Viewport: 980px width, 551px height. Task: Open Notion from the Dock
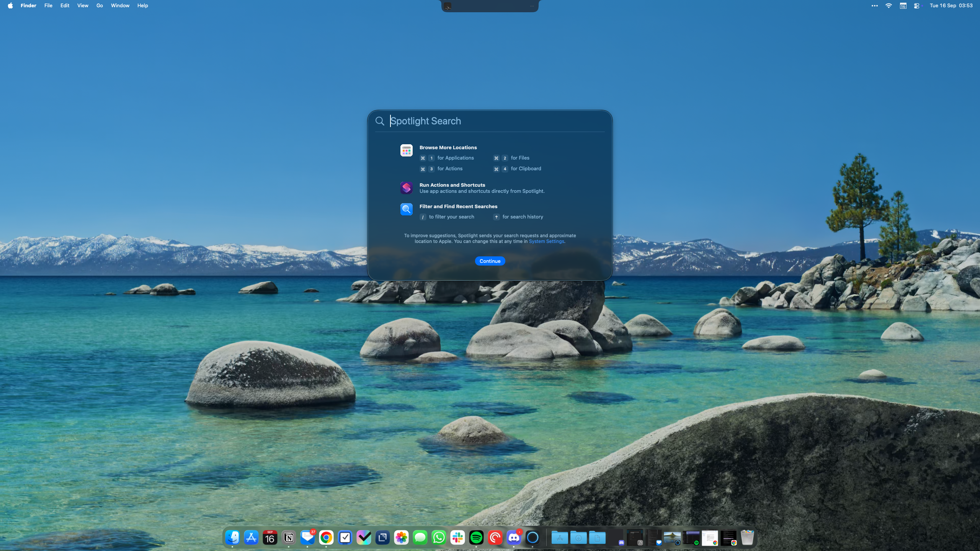click(x=289, y=538)
